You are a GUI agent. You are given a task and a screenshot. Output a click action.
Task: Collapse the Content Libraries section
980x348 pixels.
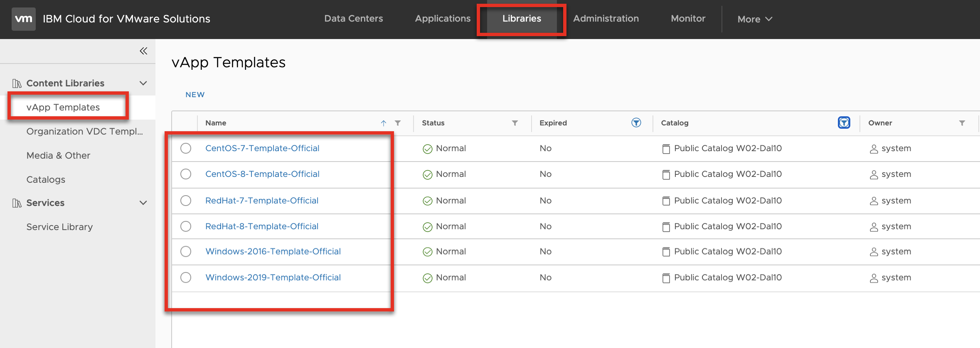tap(143, 83)
